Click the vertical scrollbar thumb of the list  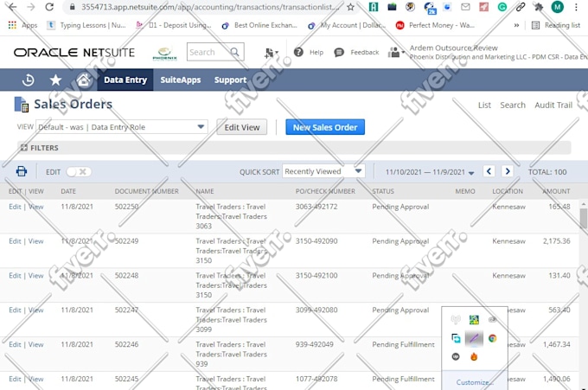(583, 218)
